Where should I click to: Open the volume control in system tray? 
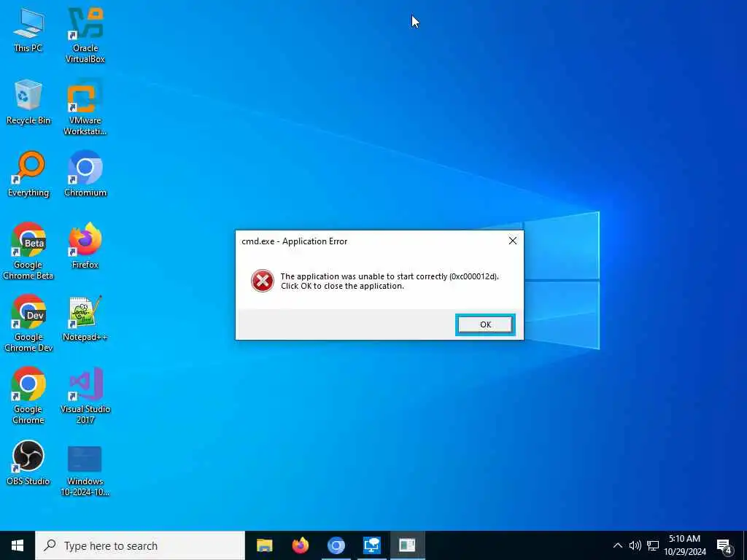point(635,545)
